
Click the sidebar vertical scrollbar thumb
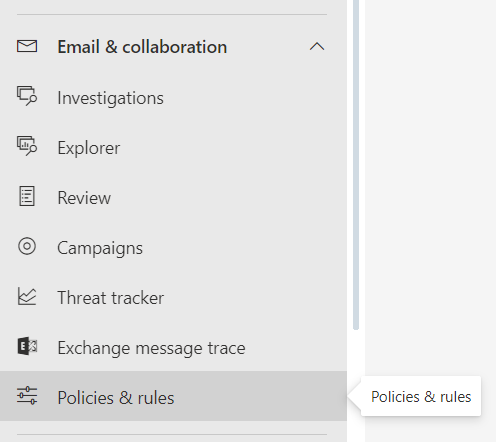(x=356, y=165)
